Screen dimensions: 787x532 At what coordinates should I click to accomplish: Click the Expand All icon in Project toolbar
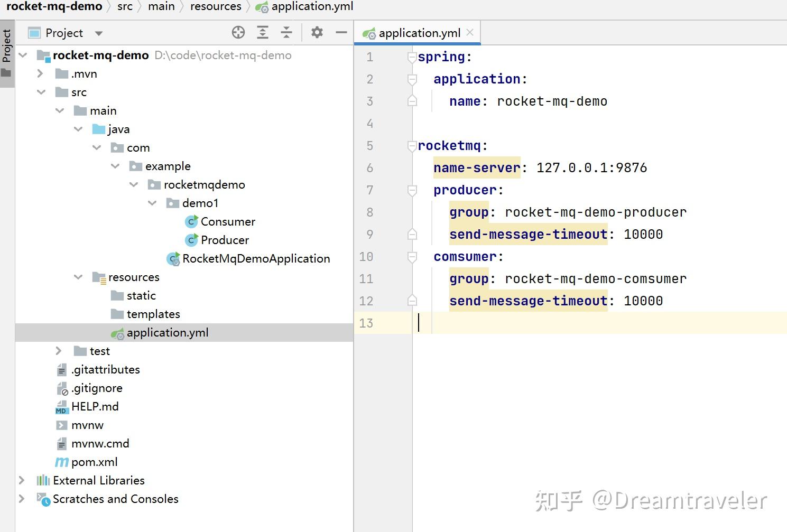click(x=263, y=32)
